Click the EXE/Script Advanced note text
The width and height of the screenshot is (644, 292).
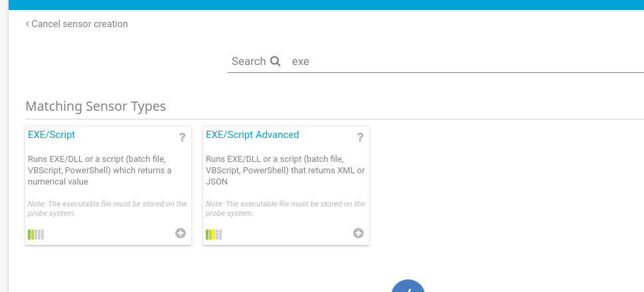point(285,208)
